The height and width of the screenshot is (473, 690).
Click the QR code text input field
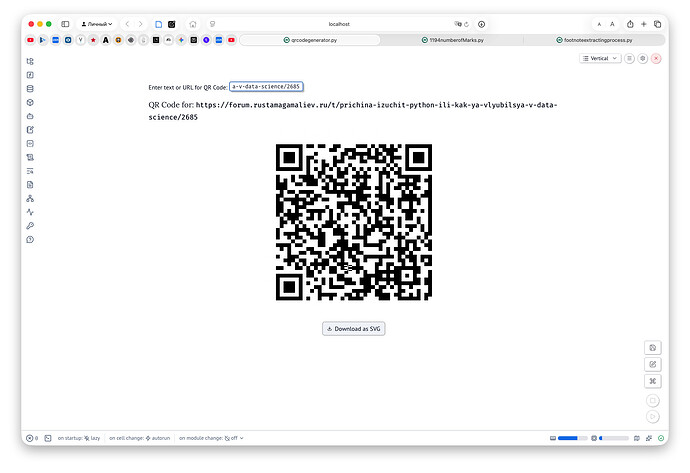(x=266, y=87)
